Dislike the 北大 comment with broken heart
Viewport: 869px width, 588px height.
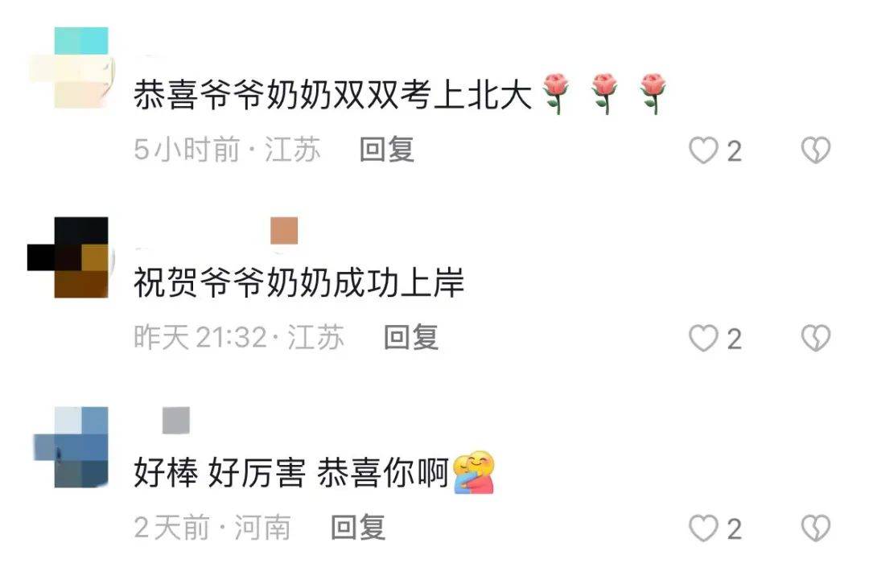pos(816,150)
